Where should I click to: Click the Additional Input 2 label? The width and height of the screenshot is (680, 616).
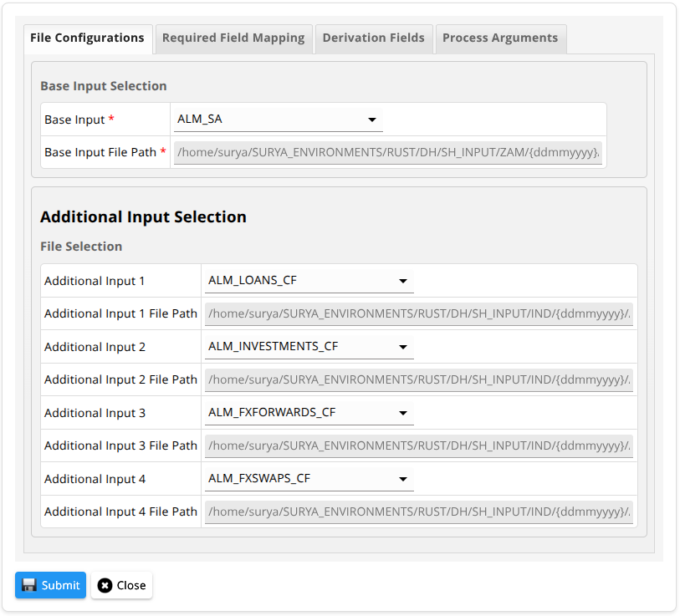(95, 347)
